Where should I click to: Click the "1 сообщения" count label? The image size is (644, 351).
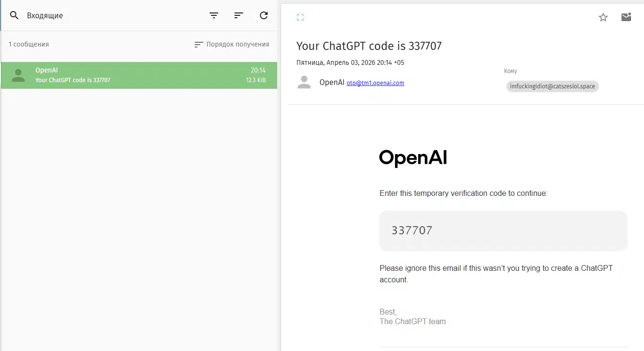pyautogui.click(x=29, y=44)
